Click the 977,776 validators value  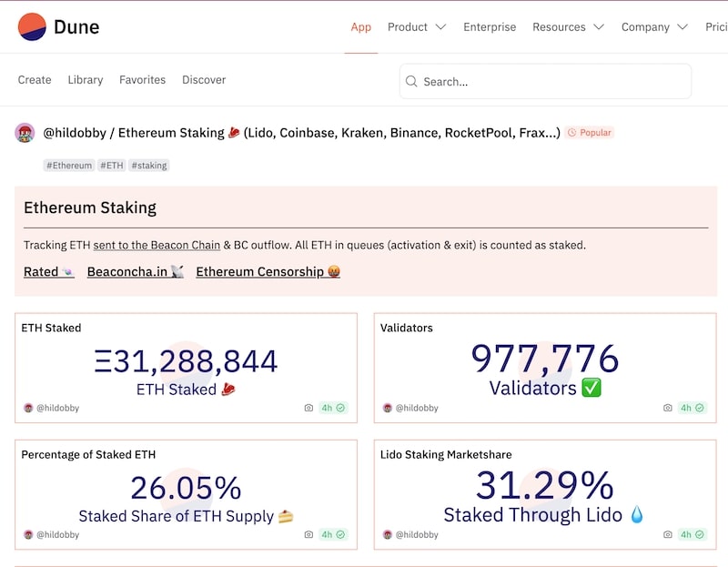coord(545,359)
